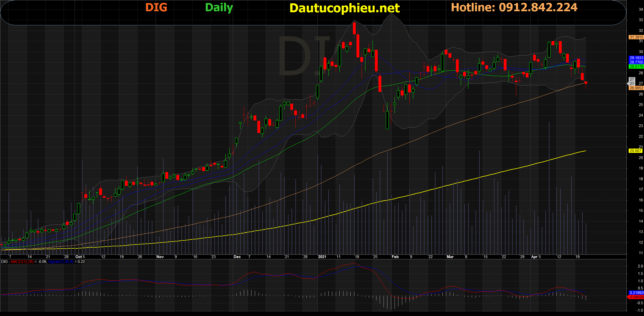Click the Apr month label on date axis
This screenshot has height=316, width=644.
(x=534, y=257)
